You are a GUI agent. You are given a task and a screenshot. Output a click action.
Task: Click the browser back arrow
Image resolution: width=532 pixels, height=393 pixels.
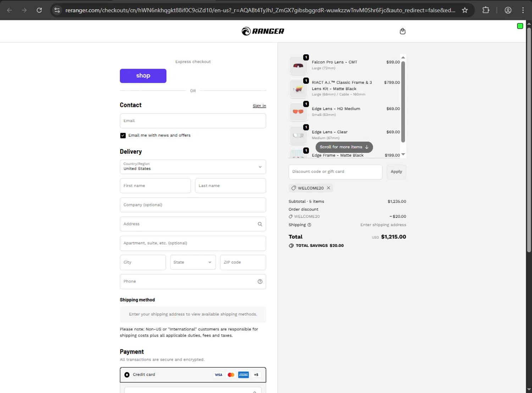(x=10, y=10)
